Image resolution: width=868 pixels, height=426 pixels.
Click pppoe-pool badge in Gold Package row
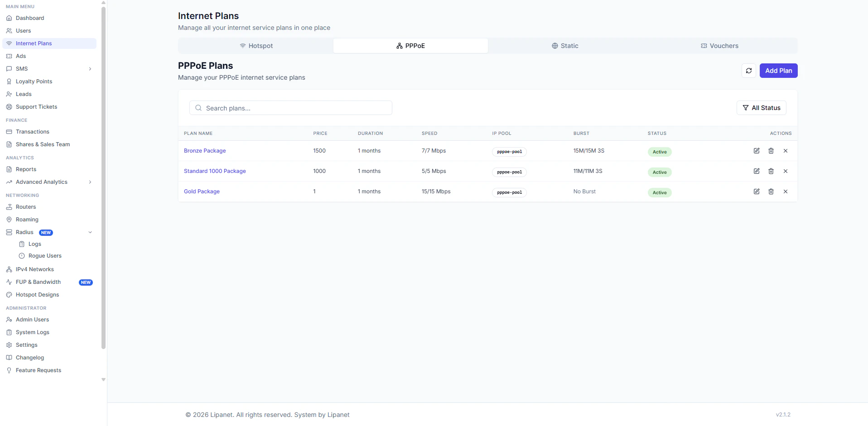click(x=509, y=192)
